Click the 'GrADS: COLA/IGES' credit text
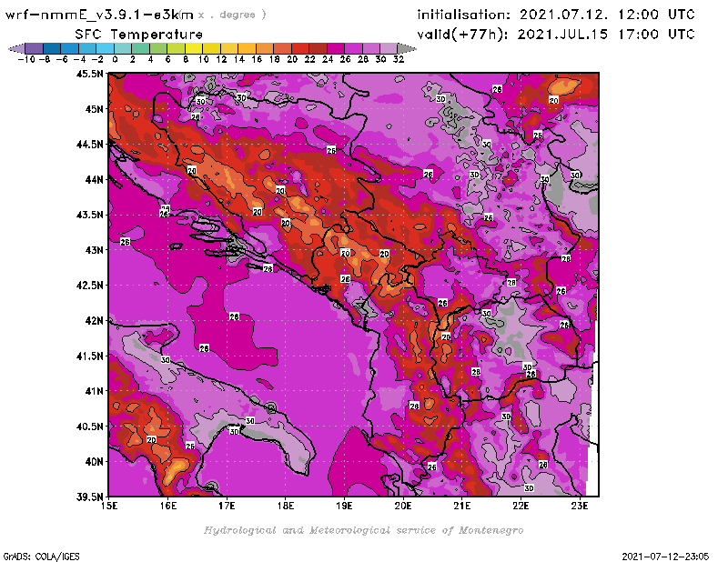This screenshot has width=728, height=562. tap(41, 557)
